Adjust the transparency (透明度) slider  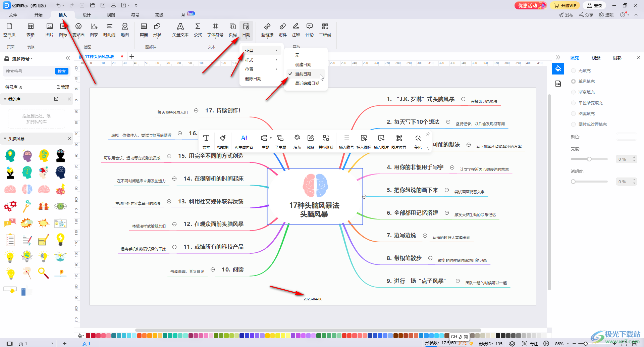589,182
